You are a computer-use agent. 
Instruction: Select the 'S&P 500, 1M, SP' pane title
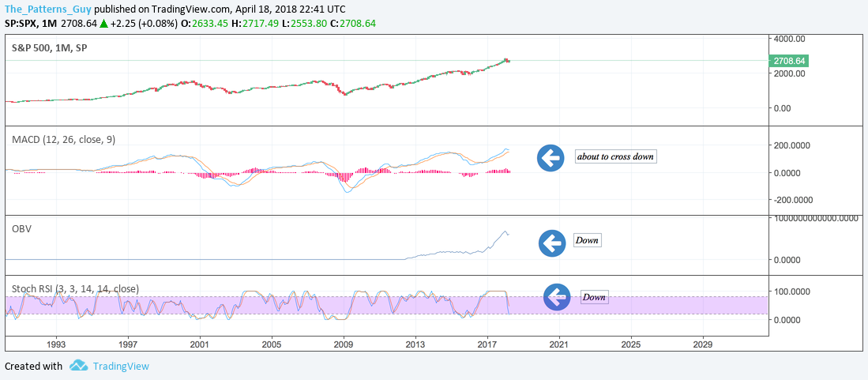[50, 48]
